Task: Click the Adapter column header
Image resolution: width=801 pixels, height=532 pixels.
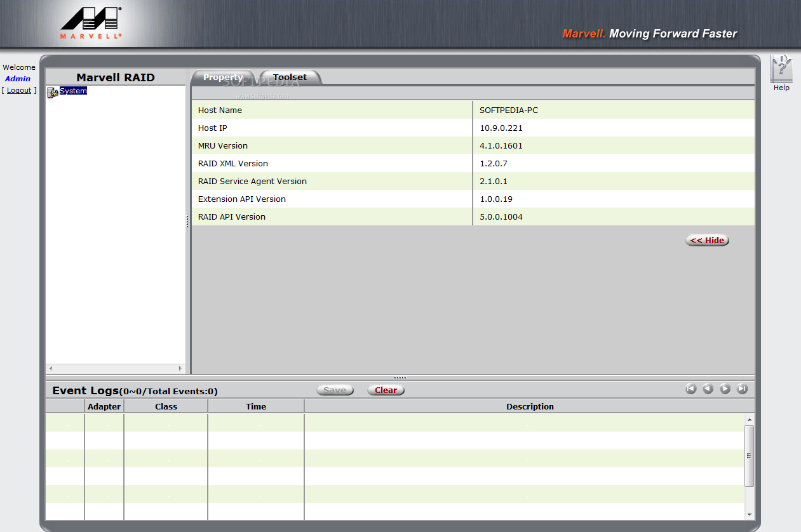Action: click(104, 406)
